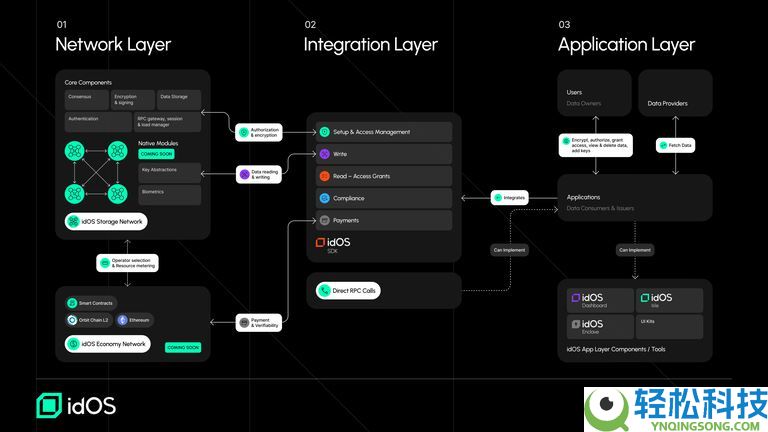Click the Smart Contracts icon

point(72,303)
